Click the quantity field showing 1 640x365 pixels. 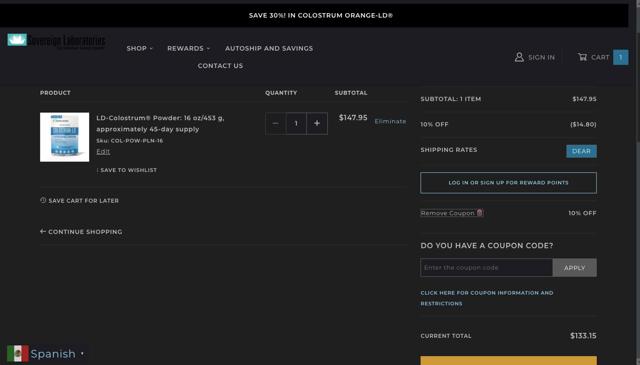pyautogui.click(x=296, y=123)
